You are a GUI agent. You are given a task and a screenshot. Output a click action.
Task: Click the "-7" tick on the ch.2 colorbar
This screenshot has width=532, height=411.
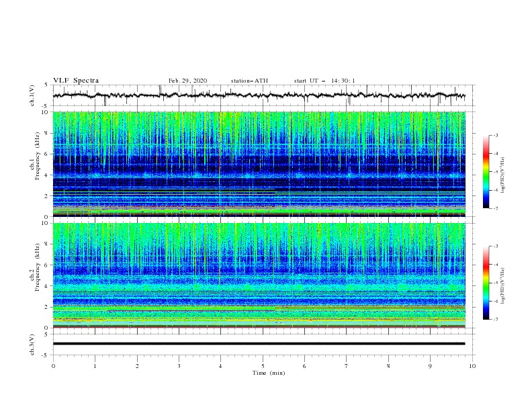point(495,320)
